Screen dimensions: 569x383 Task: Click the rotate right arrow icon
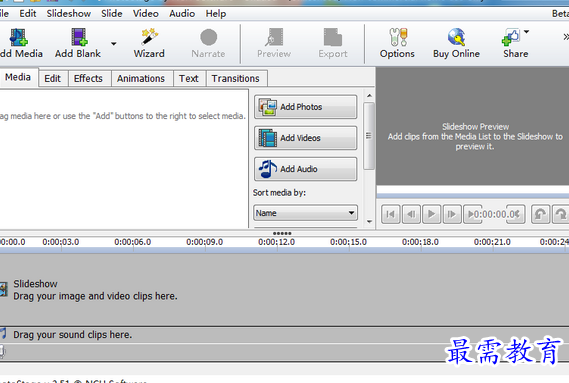tap(561, 214)
